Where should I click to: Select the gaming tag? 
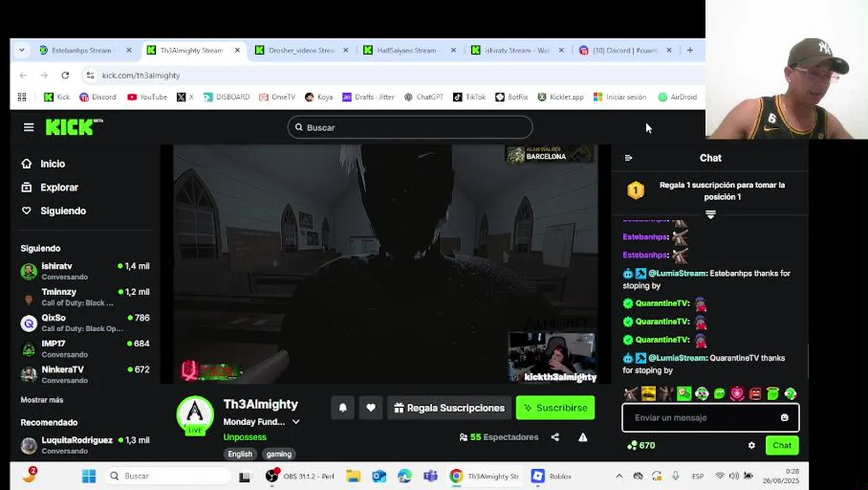279,454
